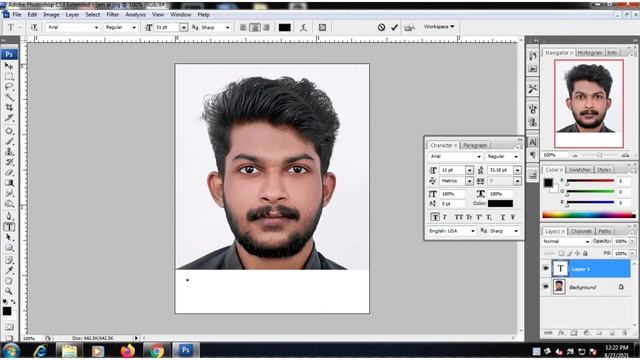Viewport: 640px width, 360px height.
Task: Set right text alignment in options bar
Action: (267, 27)
